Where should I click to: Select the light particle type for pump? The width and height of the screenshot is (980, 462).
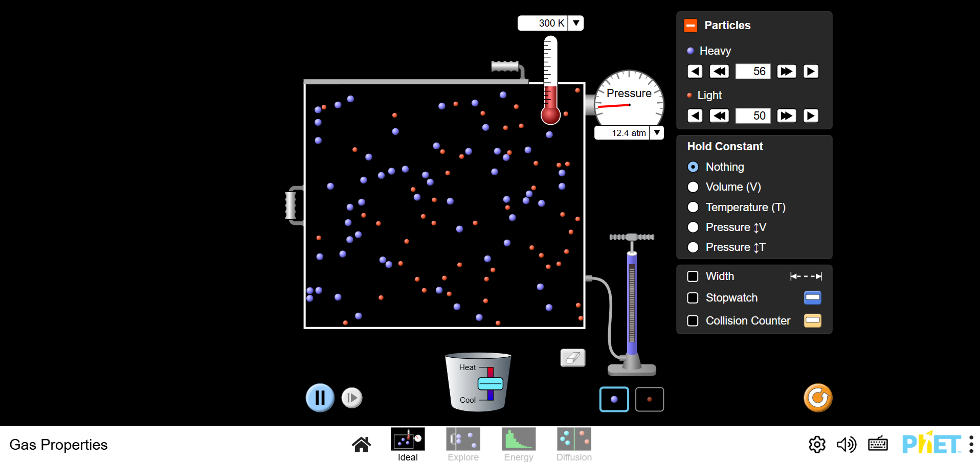(x=649, y=399)
